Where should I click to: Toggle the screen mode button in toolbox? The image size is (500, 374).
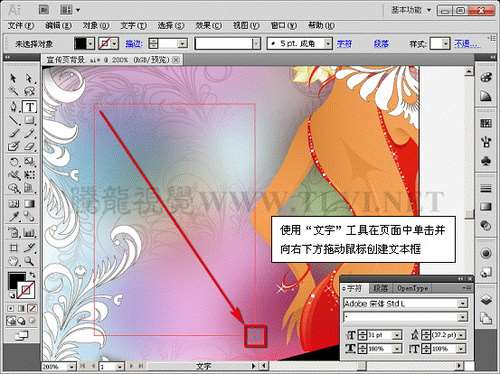[x=21, y=336]
